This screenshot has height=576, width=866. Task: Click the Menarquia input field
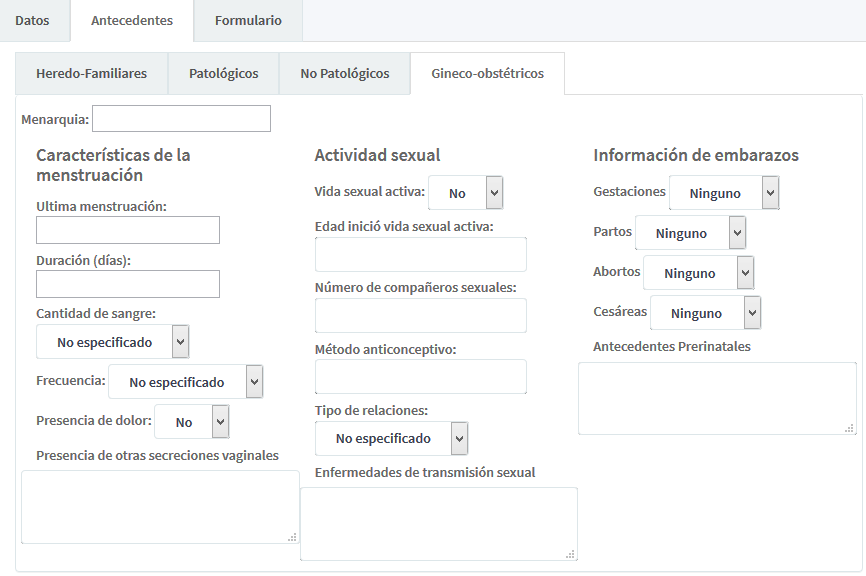[181, 119]
